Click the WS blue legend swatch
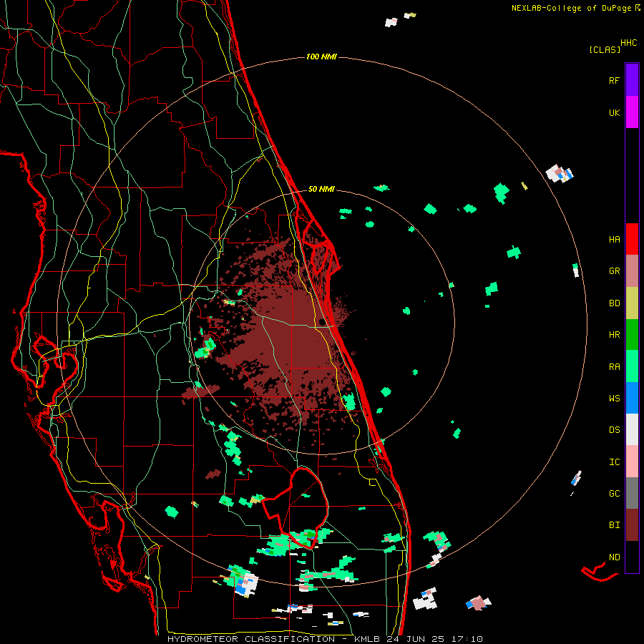 click(632, 398)
